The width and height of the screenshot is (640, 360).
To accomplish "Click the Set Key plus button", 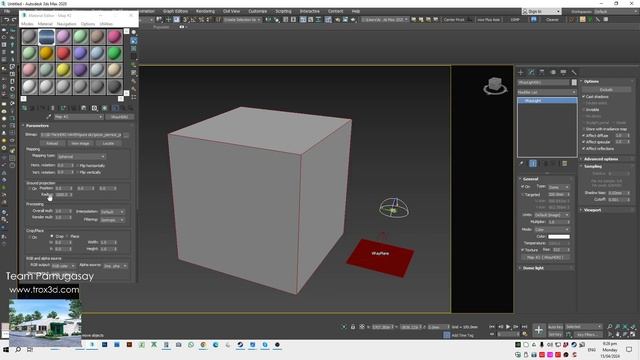I will (539, 330).
